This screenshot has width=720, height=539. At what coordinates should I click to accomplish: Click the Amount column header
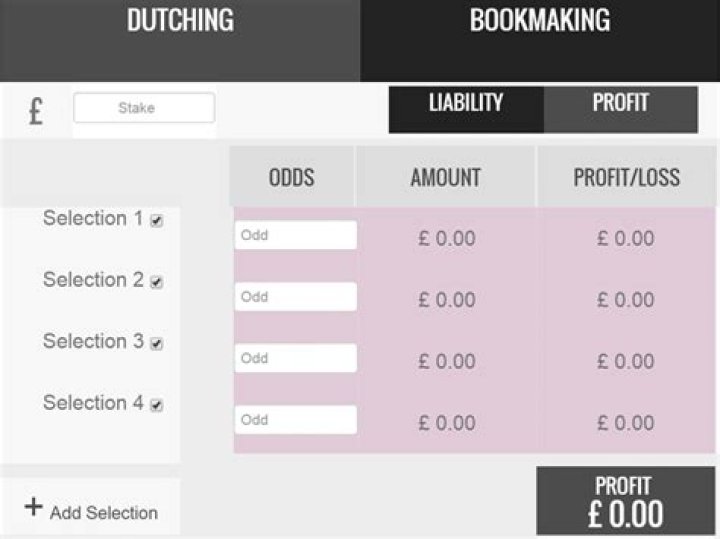coord(446,178)
